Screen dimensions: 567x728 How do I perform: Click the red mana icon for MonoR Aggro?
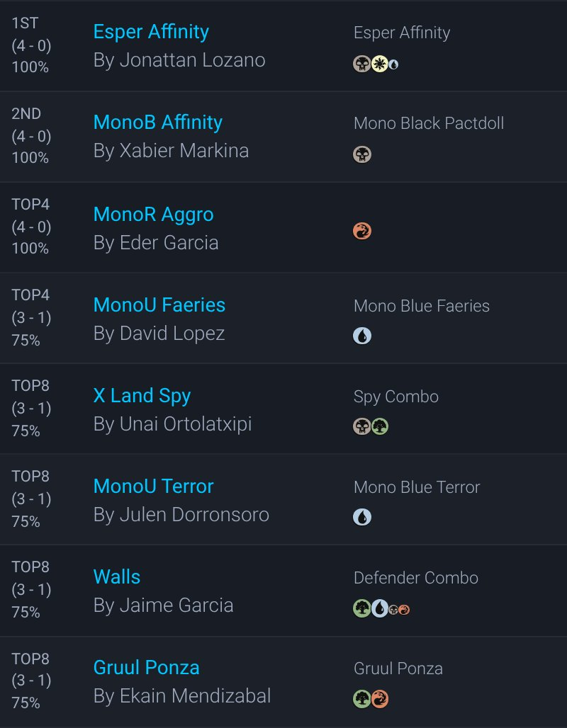(x=362, y=231)
